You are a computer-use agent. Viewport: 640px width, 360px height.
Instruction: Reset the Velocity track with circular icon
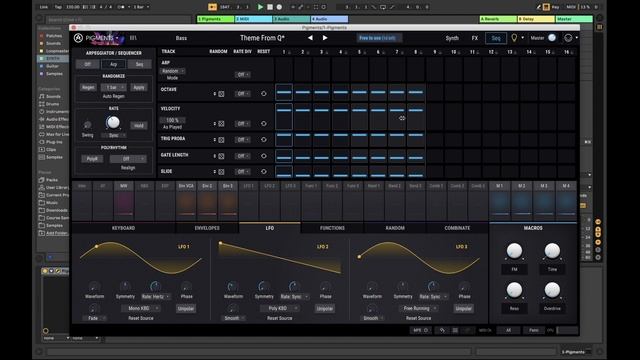(264, 124)
